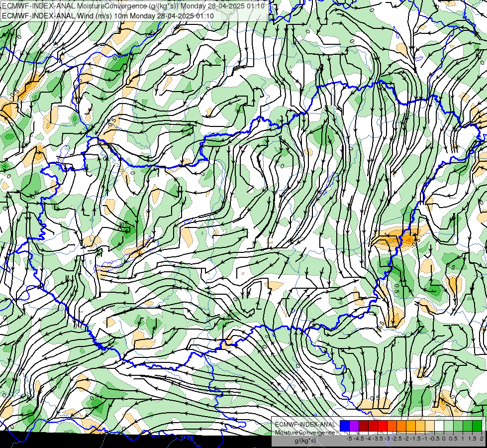Select the medium green swatch between 1 and 1.5
Image resolution: width=487 pixels, height=448 pixels.
click(x=468, y=426)
